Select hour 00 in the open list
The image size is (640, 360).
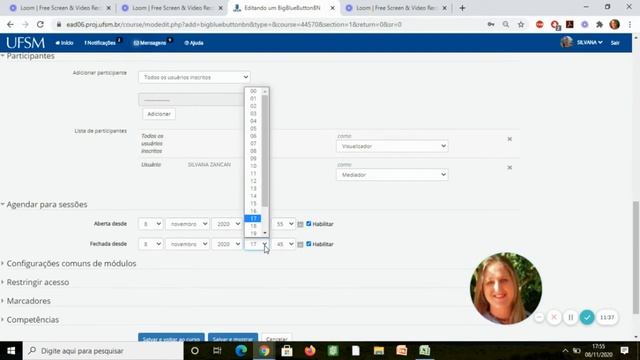(x=253, y=91)
